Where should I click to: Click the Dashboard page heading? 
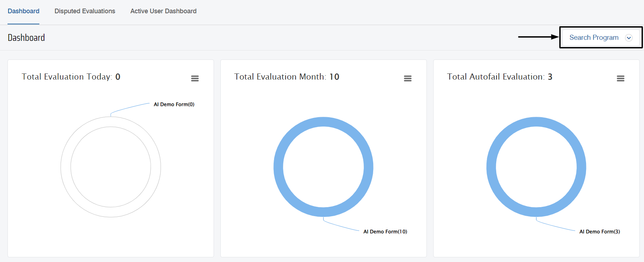click(x=26, y=38)
